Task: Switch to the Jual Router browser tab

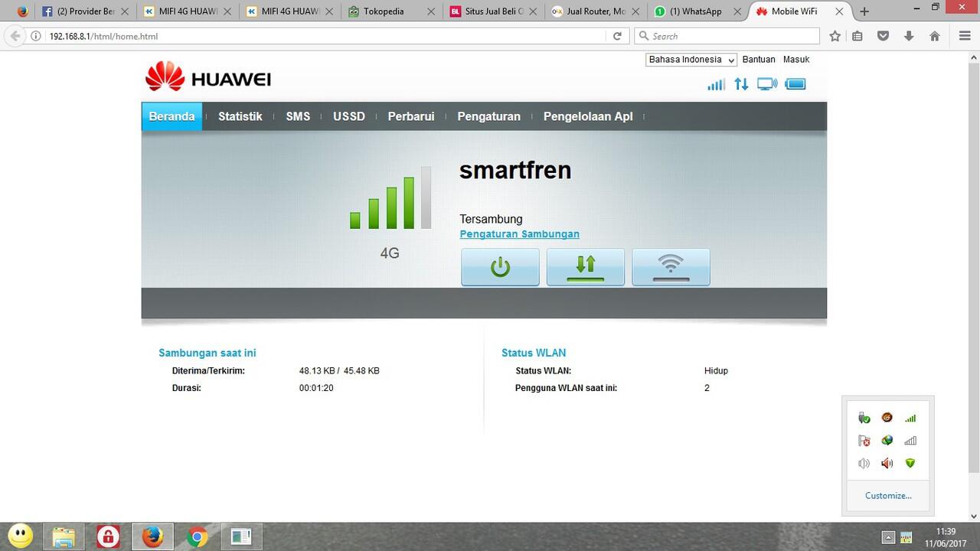Action: (595, 11)
